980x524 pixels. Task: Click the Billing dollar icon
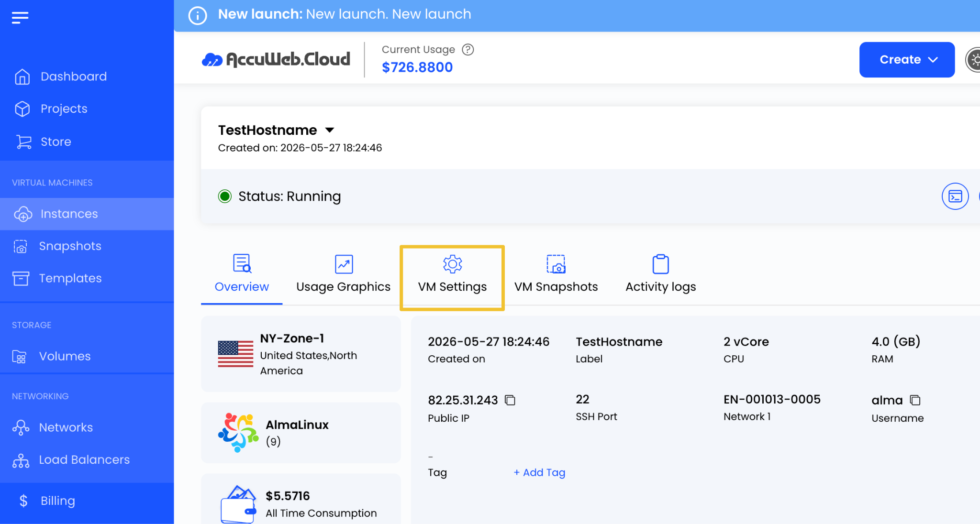point(23,501)
